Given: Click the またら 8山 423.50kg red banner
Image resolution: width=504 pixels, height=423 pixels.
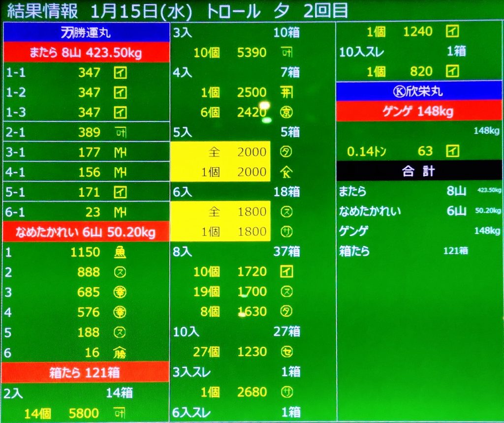Looking at the screenshot, I should click(x=86, y=53).
